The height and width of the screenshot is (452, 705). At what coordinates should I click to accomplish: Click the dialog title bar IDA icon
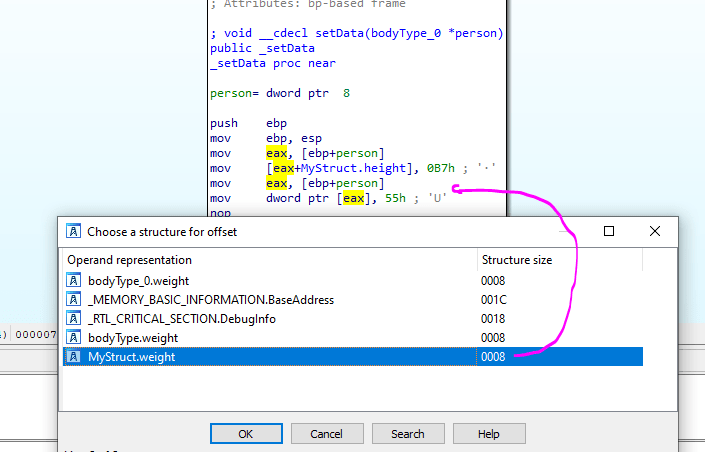[73, 231]
